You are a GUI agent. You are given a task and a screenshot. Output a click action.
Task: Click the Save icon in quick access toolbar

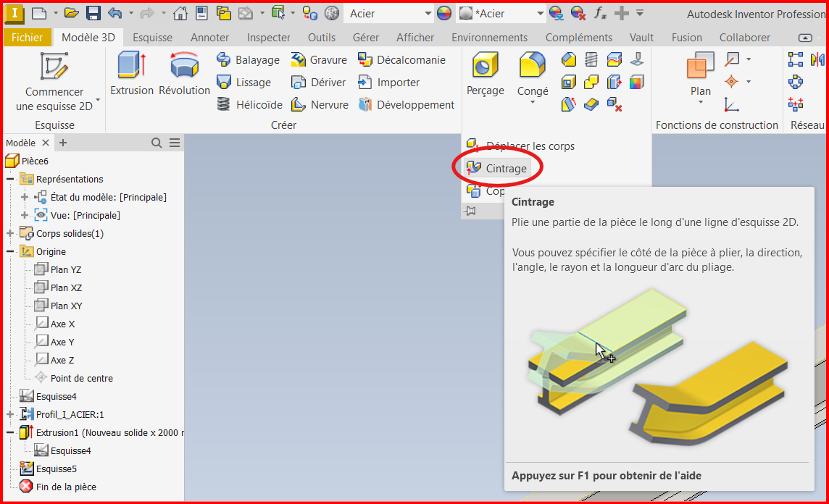coord(93,13)
